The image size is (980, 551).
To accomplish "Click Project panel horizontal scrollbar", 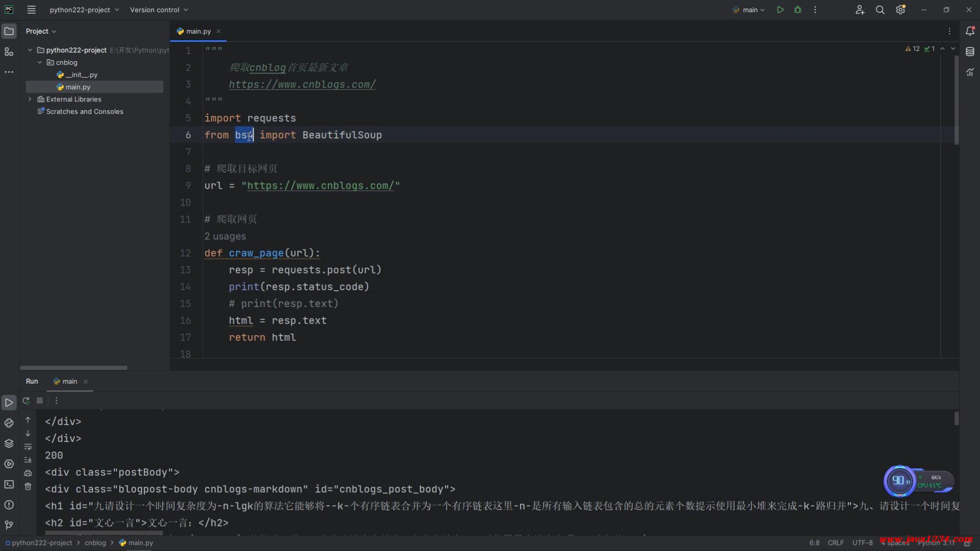I will pyautogui.click(x=73, y=367).
